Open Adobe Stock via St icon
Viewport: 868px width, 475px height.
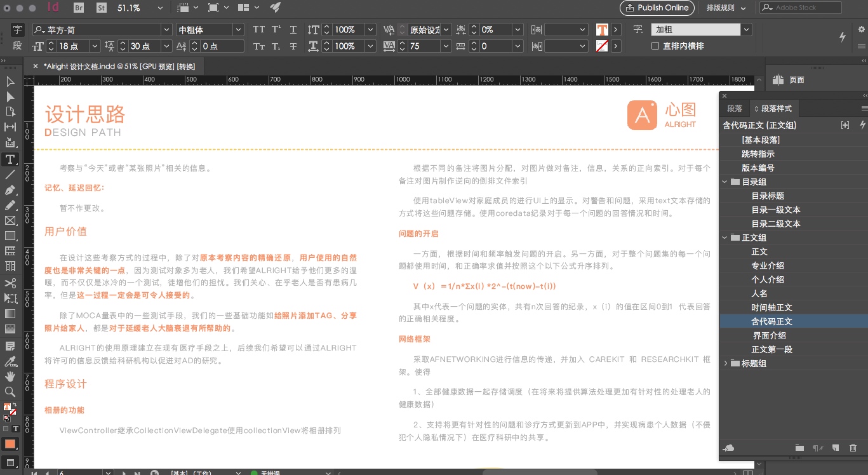point(102,8)
